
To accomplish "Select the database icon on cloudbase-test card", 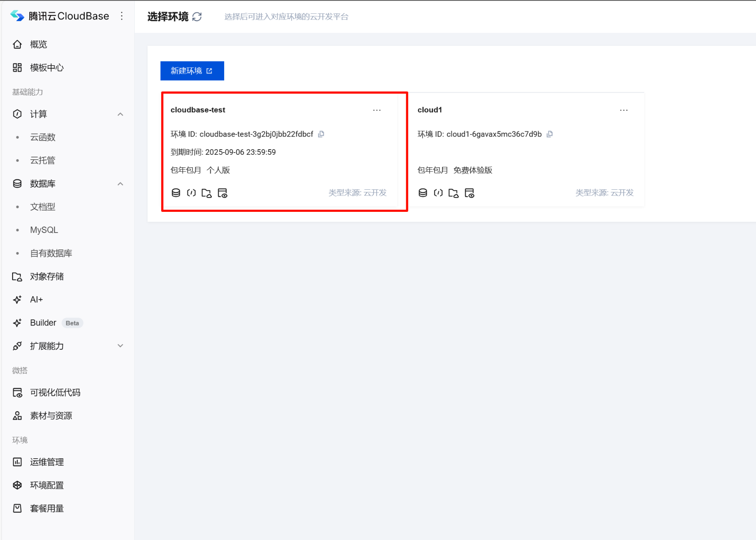I will click(176, 193).
